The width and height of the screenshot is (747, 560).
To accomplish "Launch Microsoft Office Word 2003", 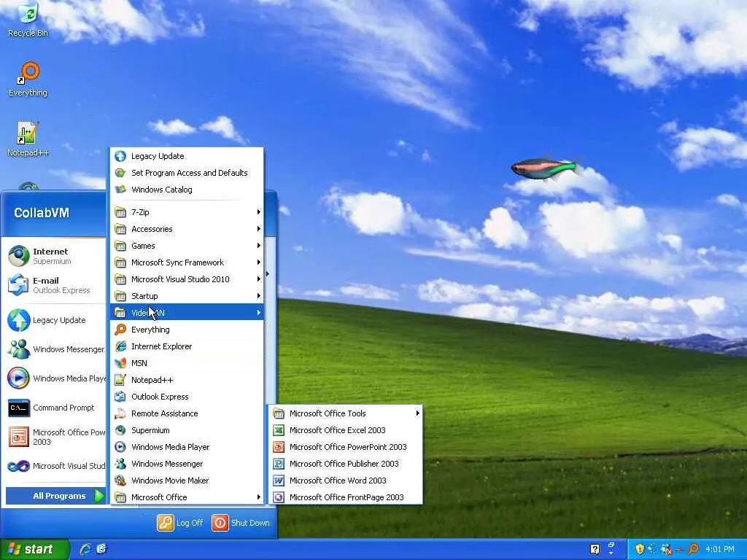I will [x=345, y=481].
